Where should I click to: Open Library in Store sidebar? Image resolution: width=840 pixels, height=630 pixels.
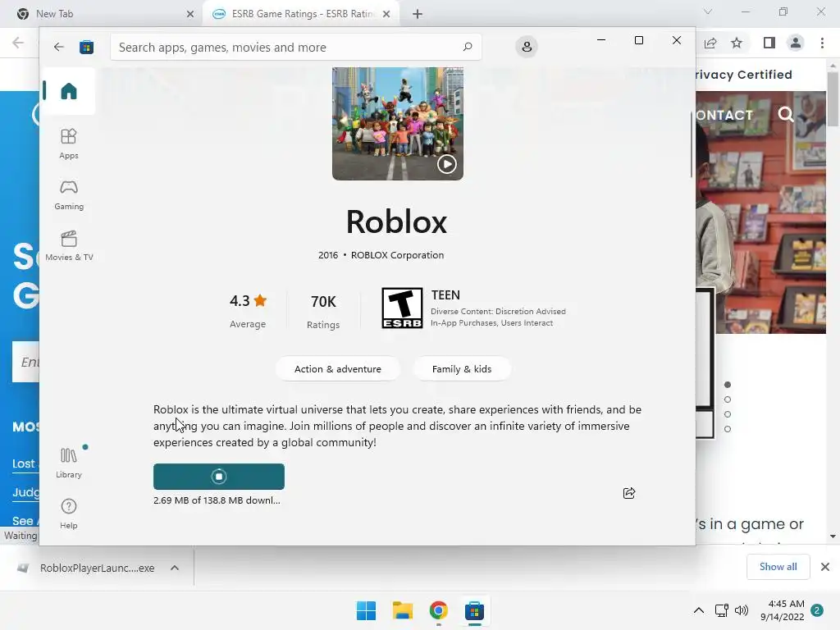[x=69, y=463]
